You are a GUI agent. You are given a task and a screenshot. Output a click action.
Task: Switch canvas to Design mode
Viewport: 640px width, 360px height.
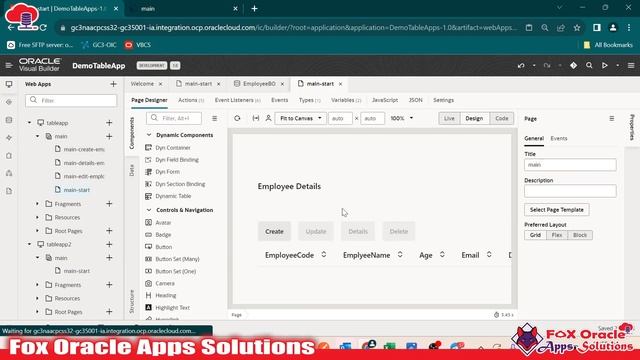[x=474, y=118]
